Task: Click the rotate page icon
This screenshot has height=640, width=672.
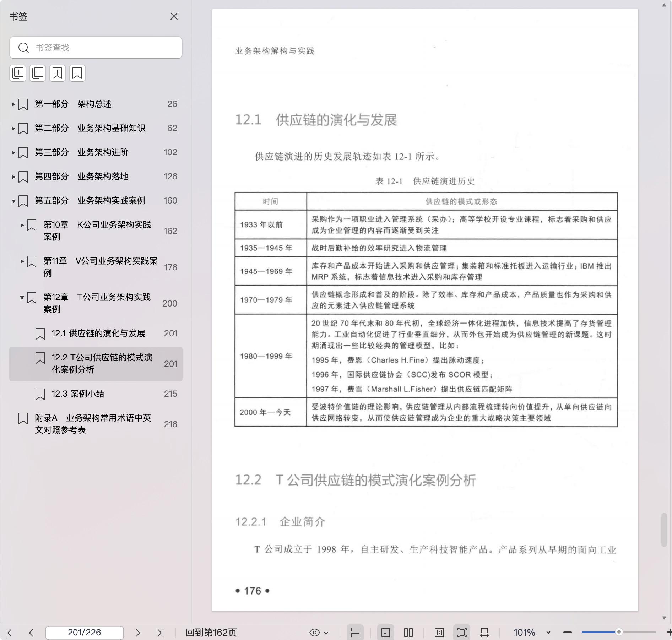Action: tap(484, 633)
